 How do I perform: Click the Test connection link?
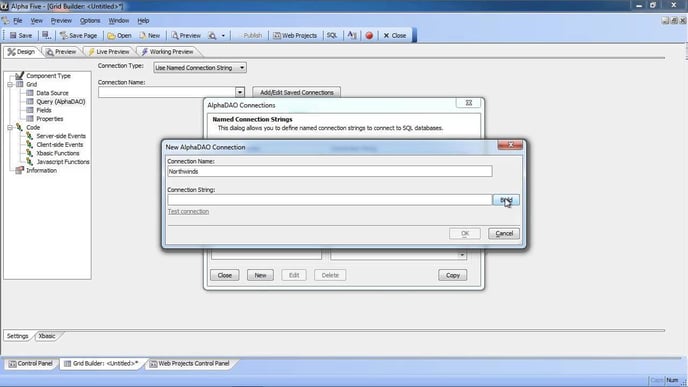point(188,211)
